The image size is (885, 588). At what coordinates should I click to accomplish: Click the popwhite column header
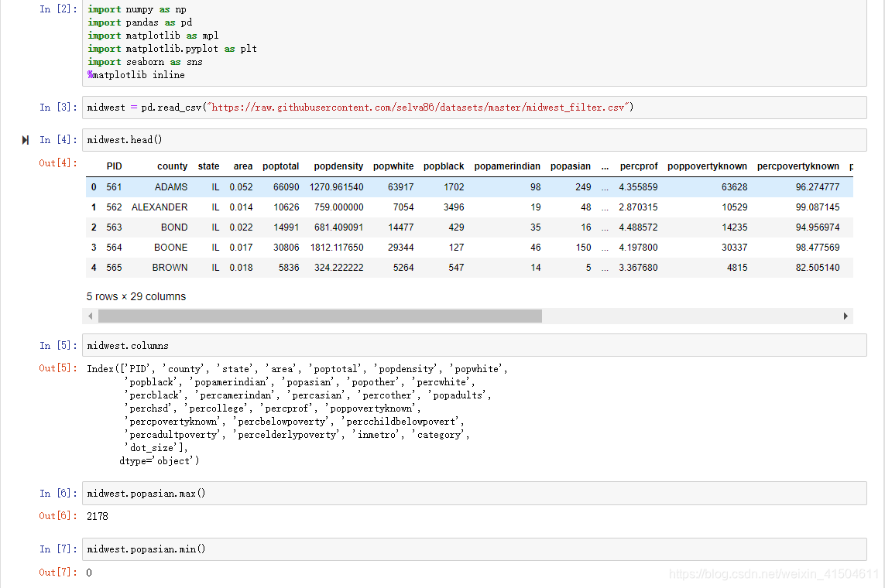click(x=393, y=166)
